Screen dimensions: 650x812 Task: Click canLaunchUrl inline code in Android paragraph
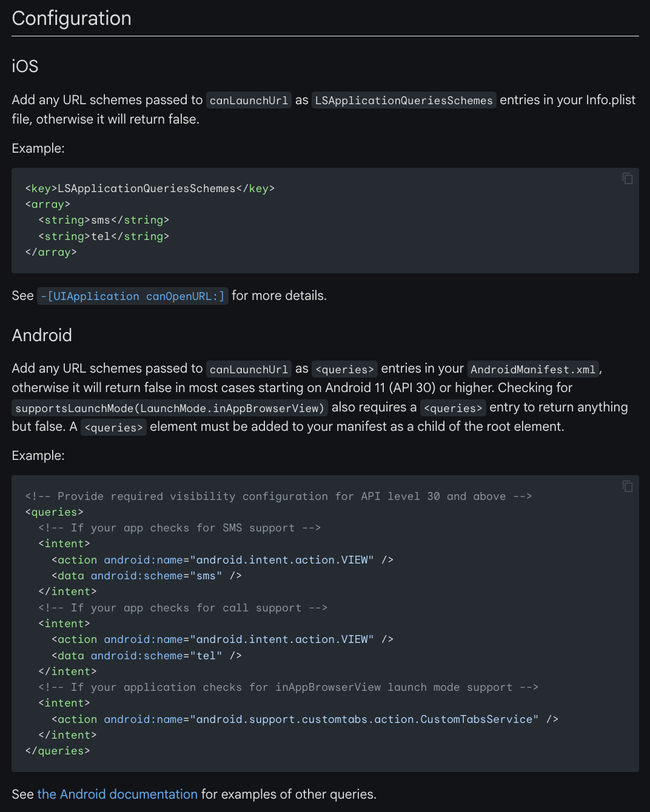249,370
